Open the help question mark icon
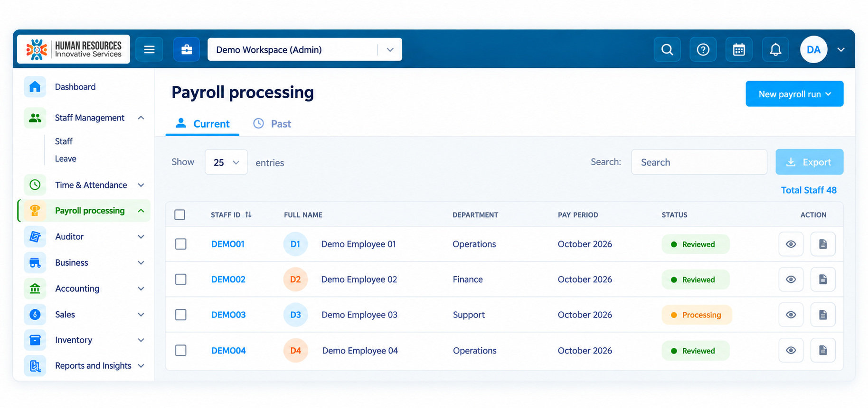Viewport: 868px width, 408px height. 703,49
